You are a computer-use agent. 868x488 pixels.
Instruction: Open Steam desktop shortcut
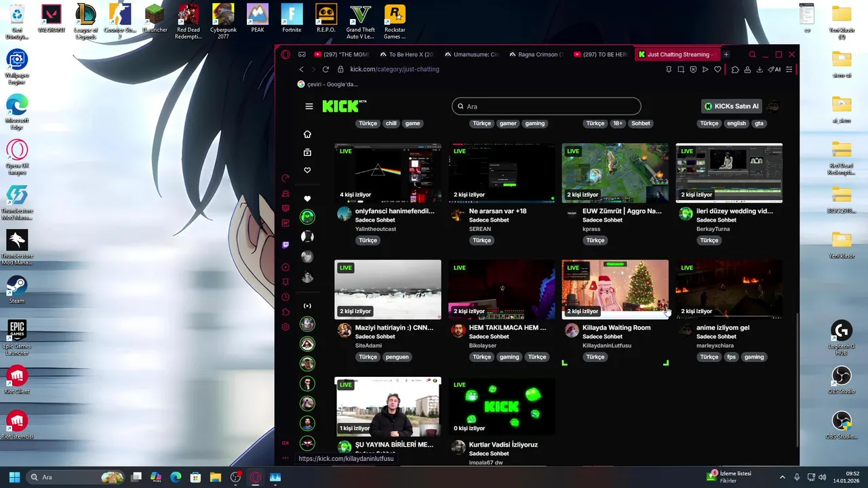[x=17, y=290]
